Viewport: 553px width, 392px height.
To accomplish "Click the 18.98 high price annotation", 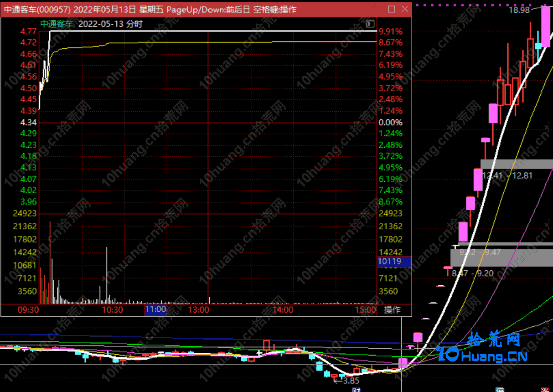I will pyautogui.click(x=519, y=10).
